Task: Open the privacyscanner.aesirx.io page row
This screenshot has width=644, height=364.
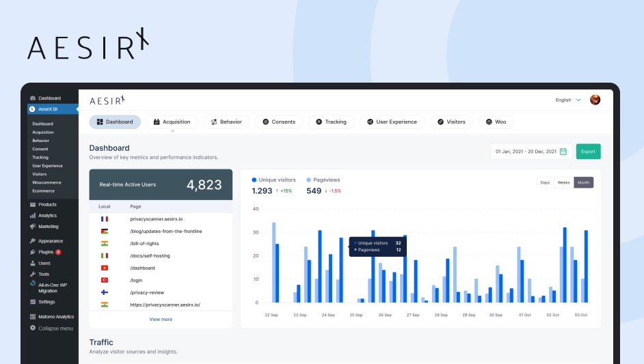Action: point(161,219)
